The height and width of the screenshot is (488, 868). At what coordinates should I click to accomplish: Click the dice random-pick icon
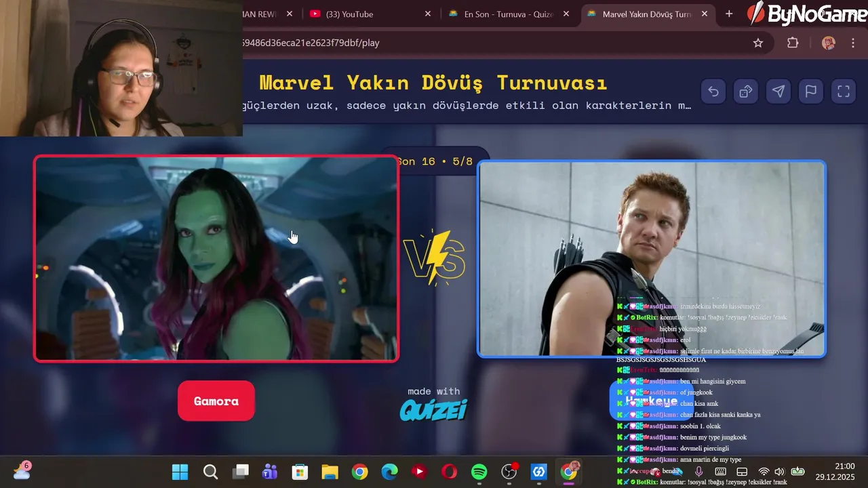pos(746,91)
